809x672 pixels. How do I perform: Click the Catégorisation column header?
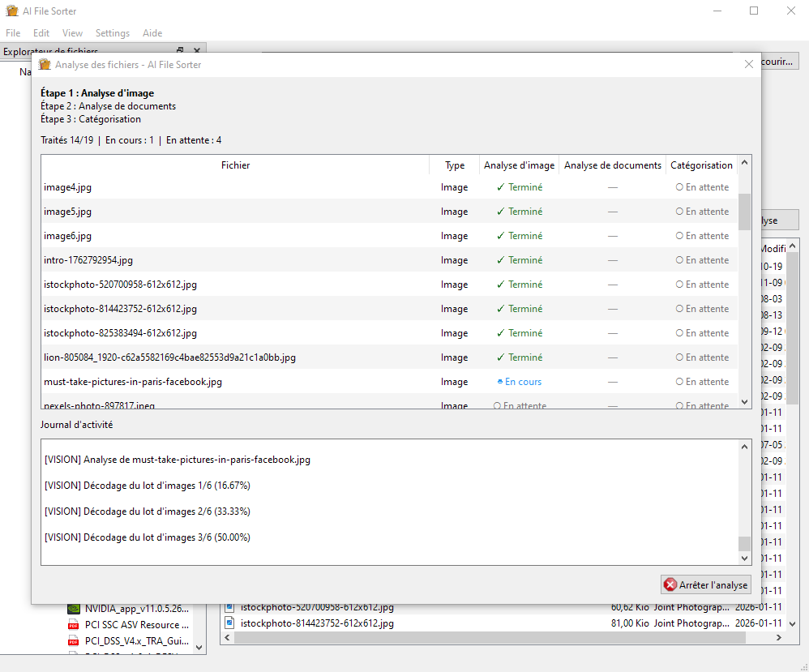(700, 165)
